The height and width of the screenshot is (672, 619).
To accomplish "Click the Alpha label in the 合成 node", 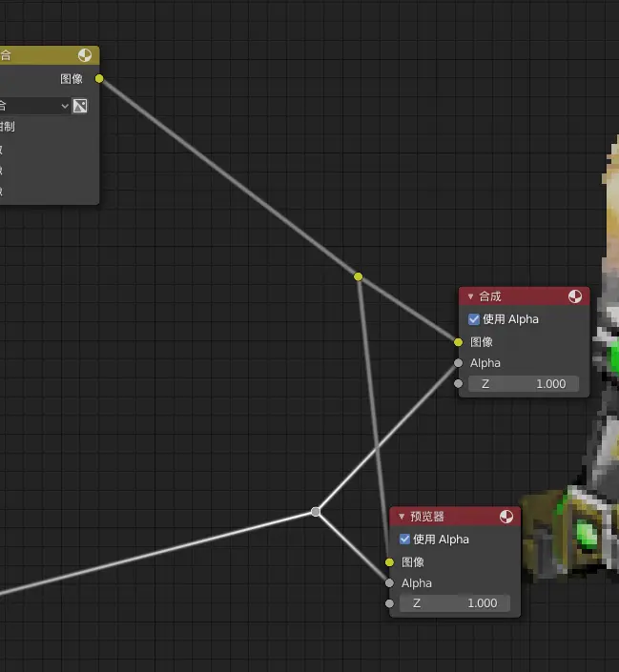I will point(485,363).
